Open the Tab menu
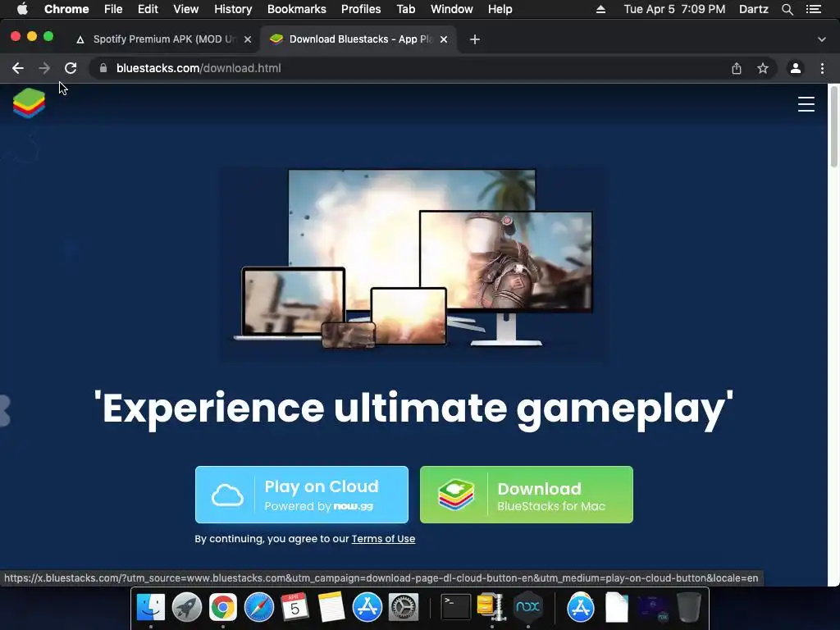Viewport: 840px width, 630px height. coord(405,9)
